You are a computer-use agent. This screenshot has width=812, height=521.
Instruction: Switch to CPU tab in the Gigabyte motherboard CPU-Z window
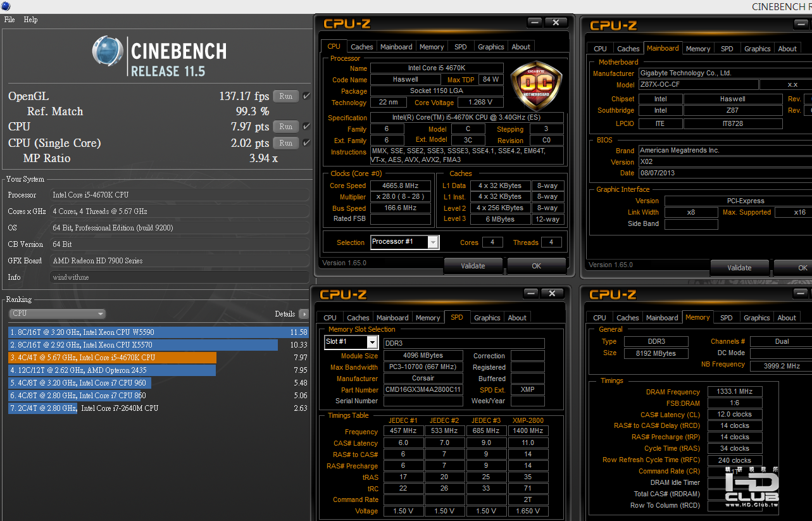click(x=601, y=49)
